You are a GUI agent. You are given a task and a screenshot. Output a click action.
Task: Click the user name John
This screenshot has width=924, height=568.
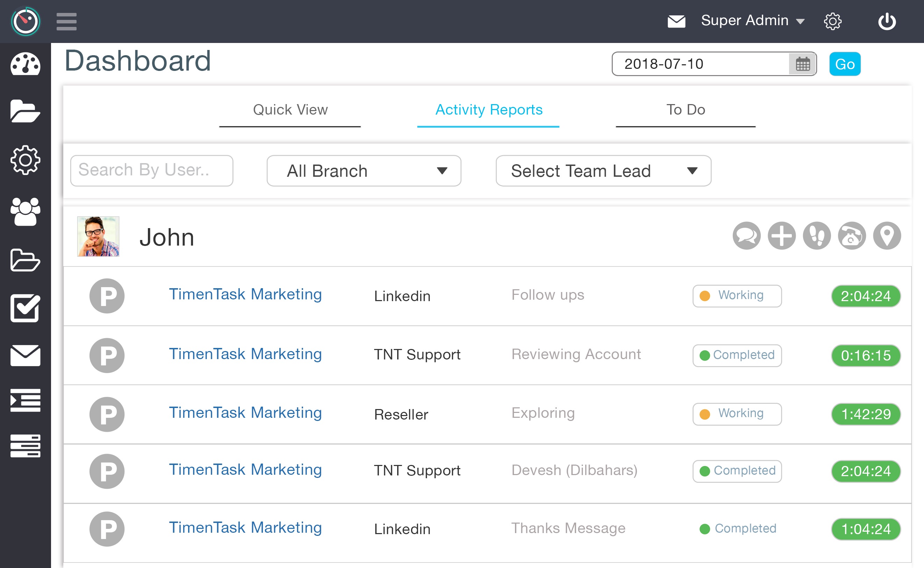(x=167, y=238)
